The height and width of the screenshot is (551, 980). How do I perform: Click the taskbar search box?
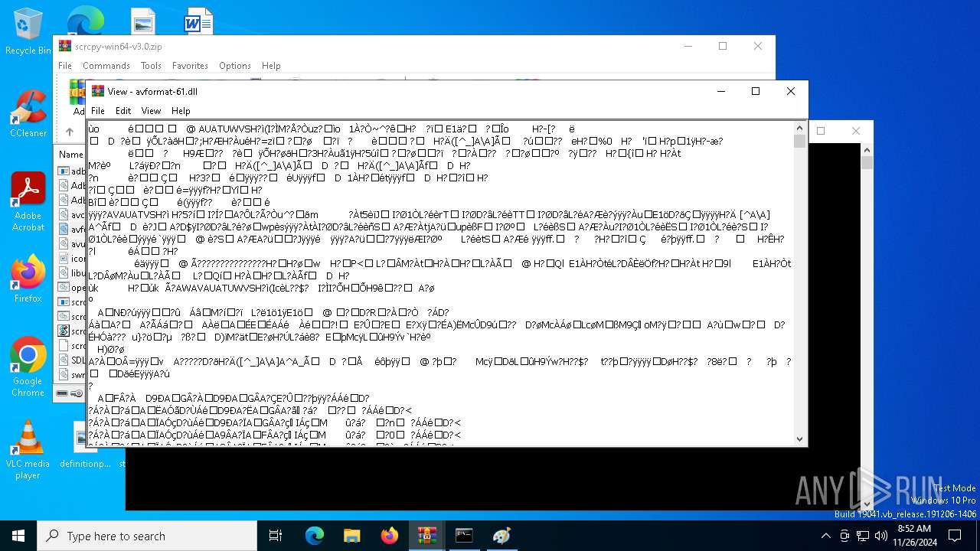click(147, 536)
